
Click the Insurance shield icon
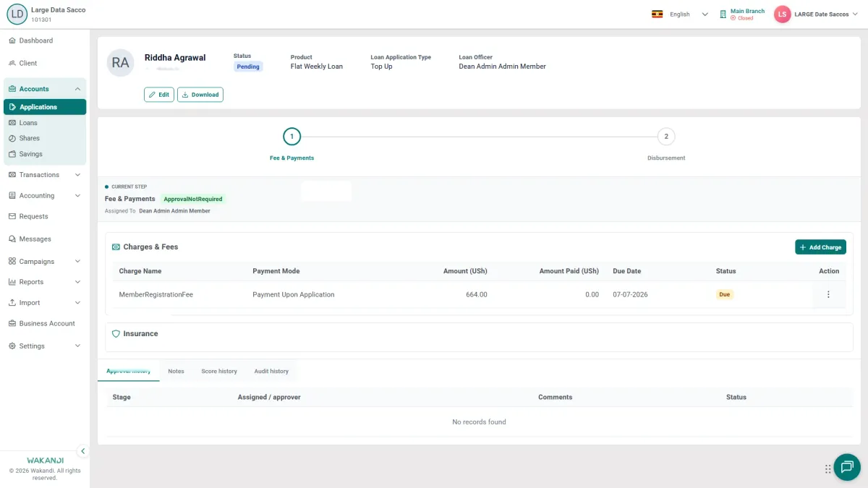[x=116, y=334]
